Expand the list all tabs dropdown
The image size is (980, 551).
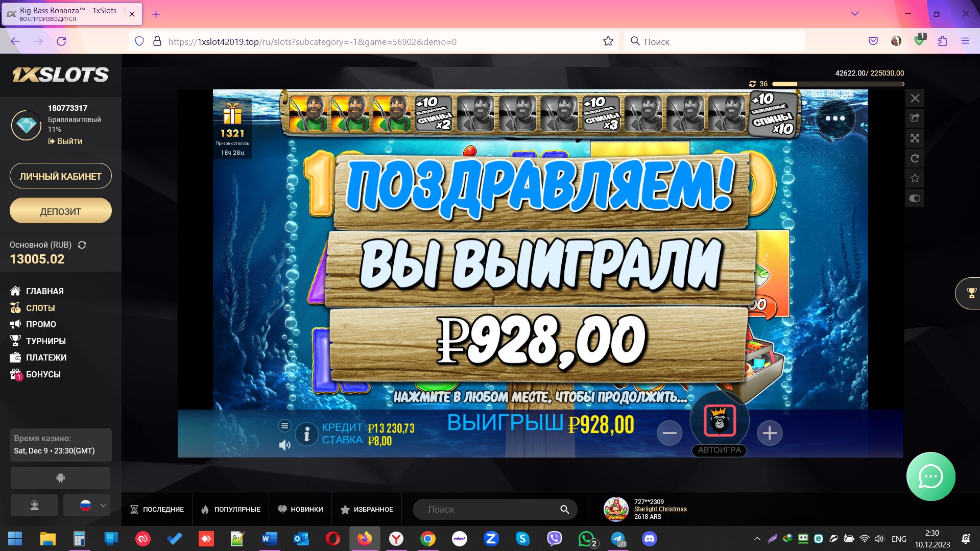click(x=854, y=14)
